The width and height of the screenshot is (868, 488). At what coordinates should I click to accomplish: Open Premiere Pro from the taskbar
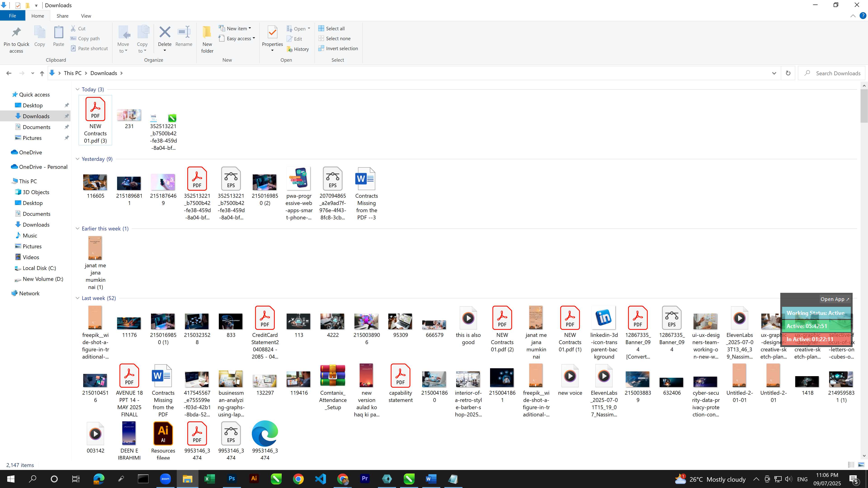click(365, 479)
